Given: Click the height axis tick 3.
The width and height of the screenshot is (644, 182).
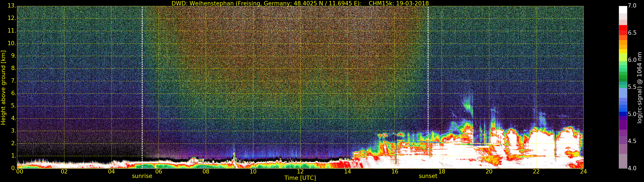Looking at the screenshot, I should coord(13,131).
